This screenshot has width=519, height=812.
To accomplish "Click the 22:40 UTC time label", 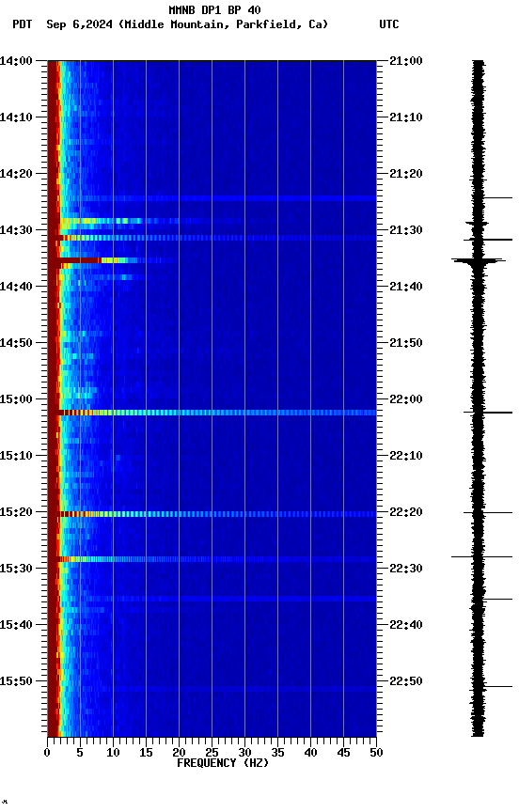I will pyautogui.click(x=406, y=626).
